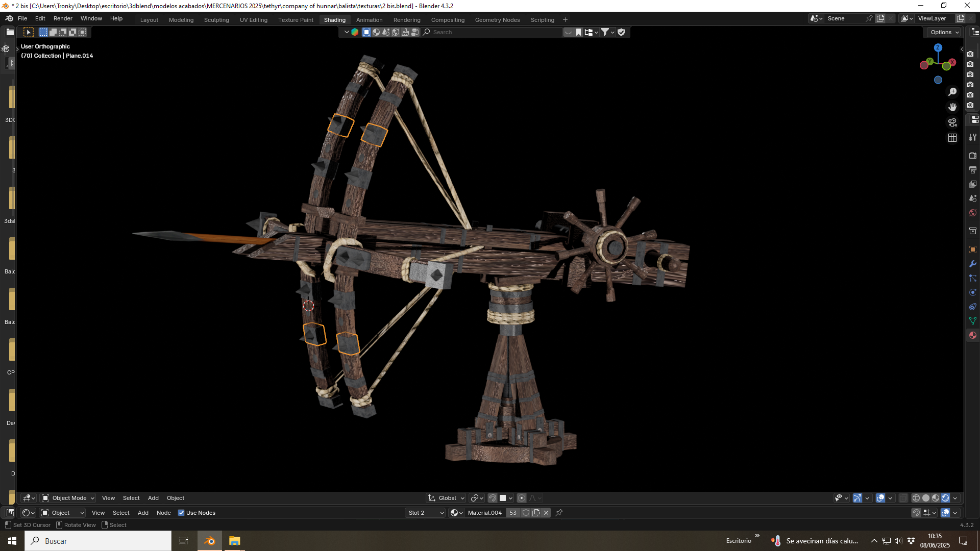Open the Global transform orientation dropdown
This screenshot has width=980, height=551.
point(446,498)
